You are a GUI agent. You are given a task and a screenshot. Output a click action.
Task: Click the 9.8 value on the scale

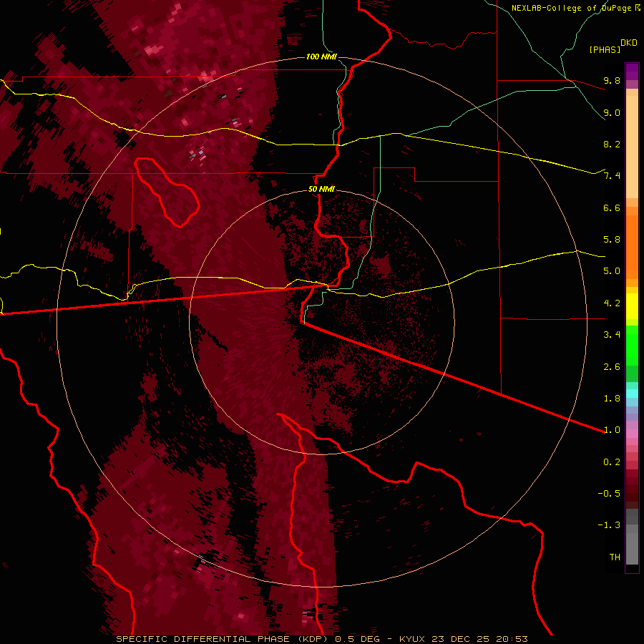pos(612,80)
